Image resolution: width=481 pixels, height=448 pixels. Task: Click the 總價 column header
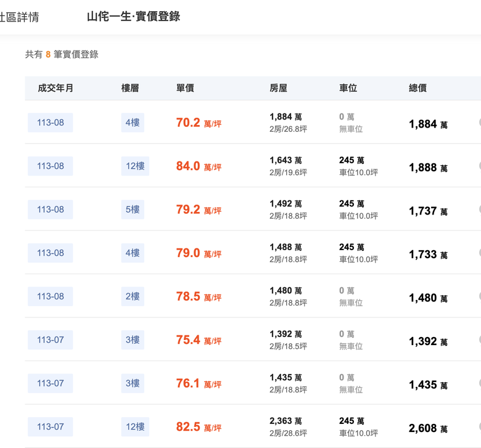tap(418, 88)
